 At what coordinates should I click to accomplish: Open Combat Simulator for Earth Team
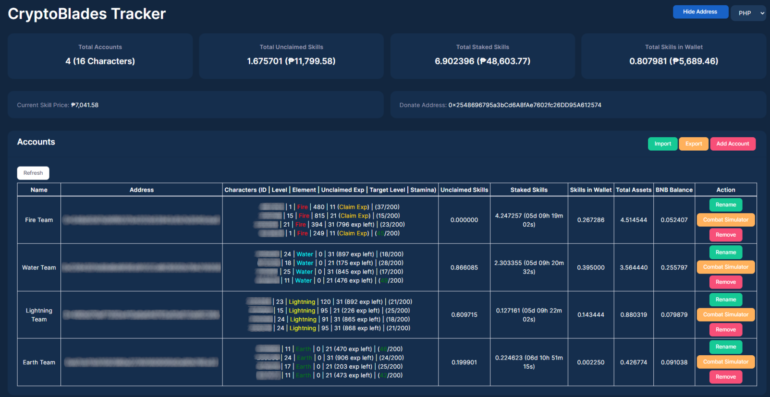click(x=725, y=362)
